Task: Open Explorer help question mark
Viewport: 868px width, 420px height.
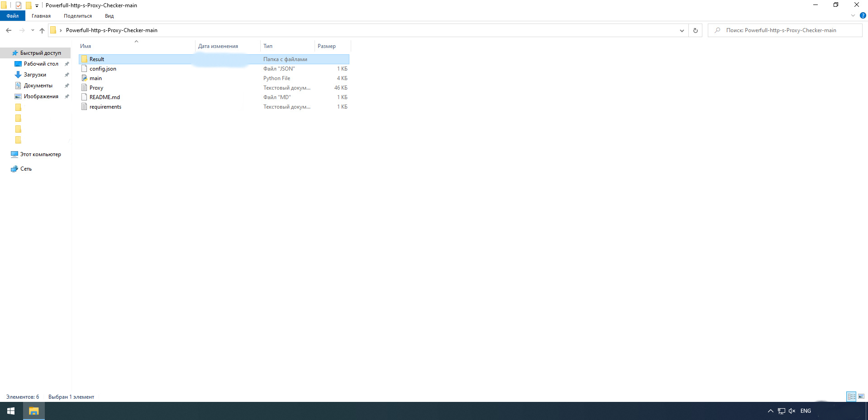Action: (x=863, y=15)
